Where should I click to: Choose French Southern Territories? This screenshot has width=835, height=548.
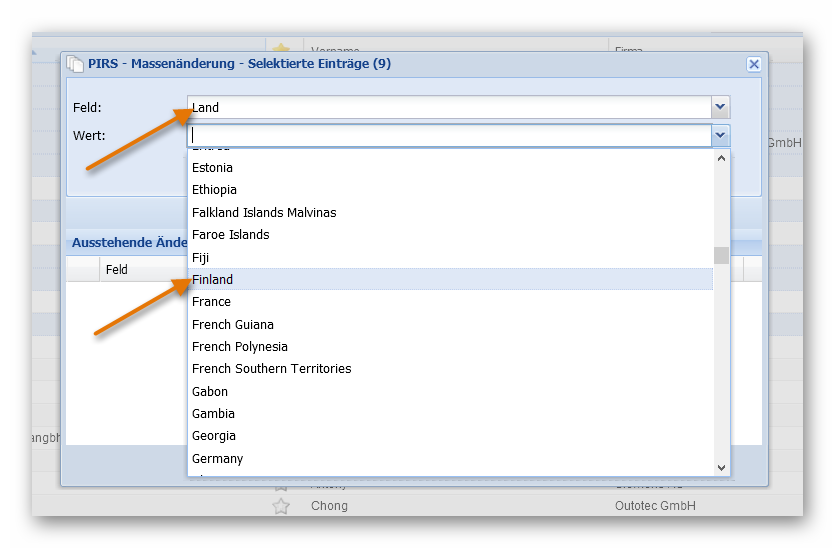pos(272,369)
